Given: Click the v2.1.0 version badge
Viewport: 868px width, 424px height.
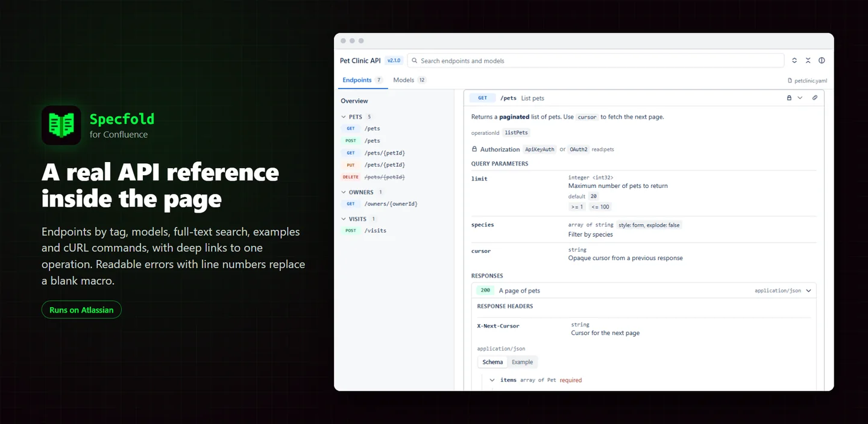Looking at the screenshot, I should [394, 61].
